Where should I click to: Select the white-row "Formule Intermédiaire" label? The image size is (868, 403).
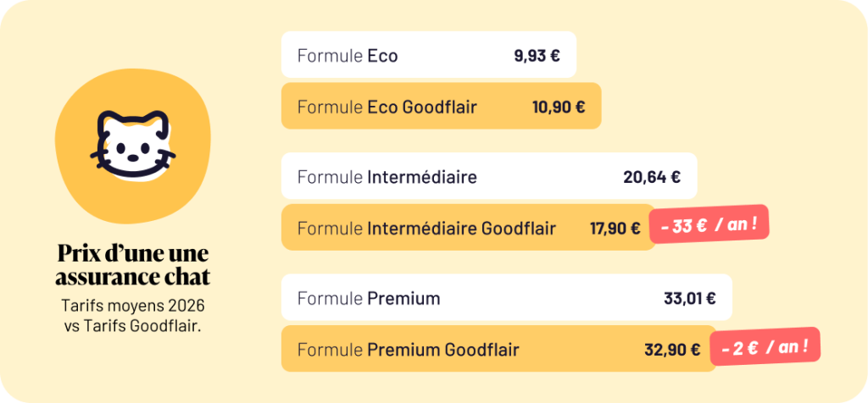point(387,177)
